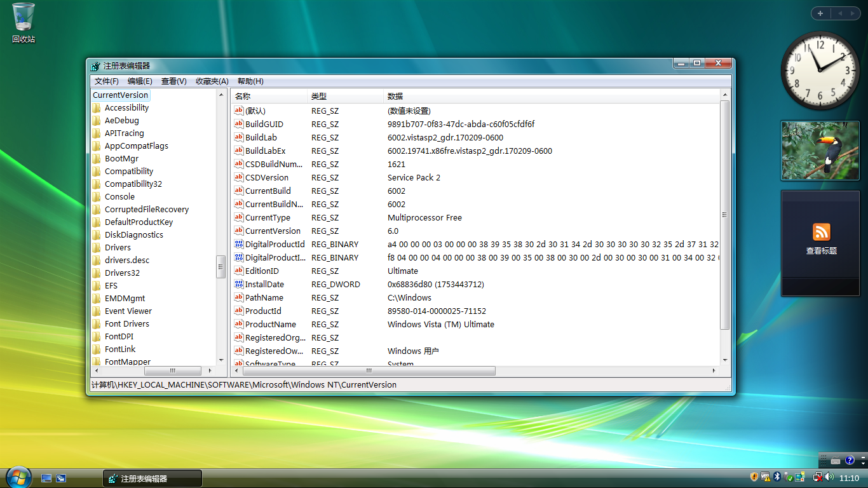This screenshot has width=868, height=488.
Task: Select the AeDebug key
Action: coord(121,120)
